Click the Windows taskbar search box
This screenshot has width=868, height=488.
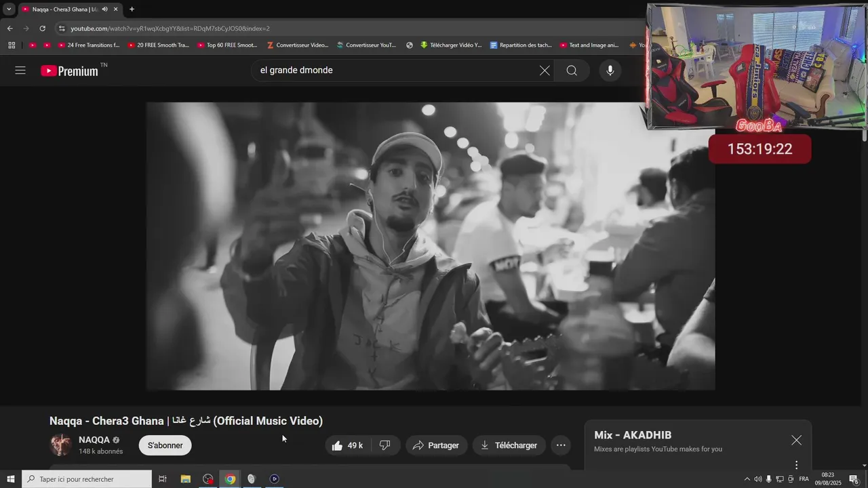87,479
